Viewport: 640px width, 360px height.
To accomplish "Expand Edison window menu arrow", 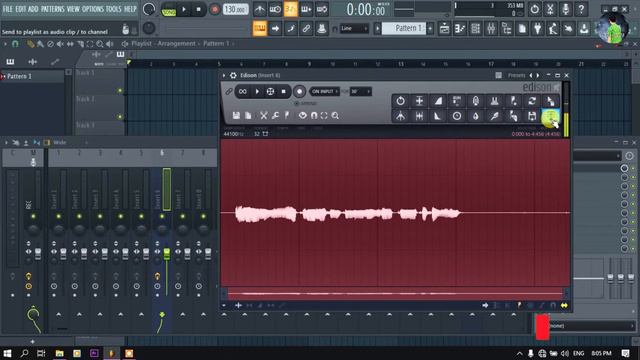I will (x=224, y=76).
